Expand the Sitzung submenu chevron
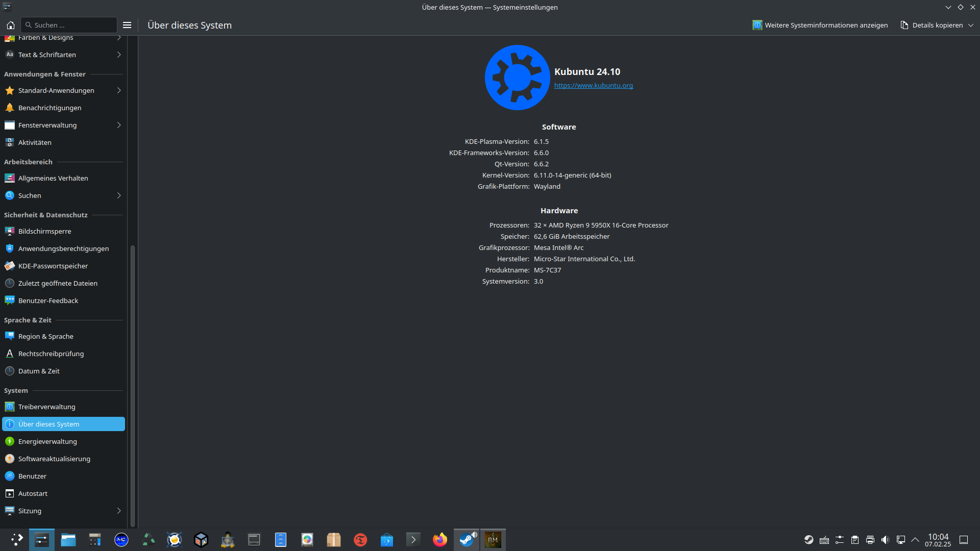Screen dimensions: 980x551 point(119,511)
